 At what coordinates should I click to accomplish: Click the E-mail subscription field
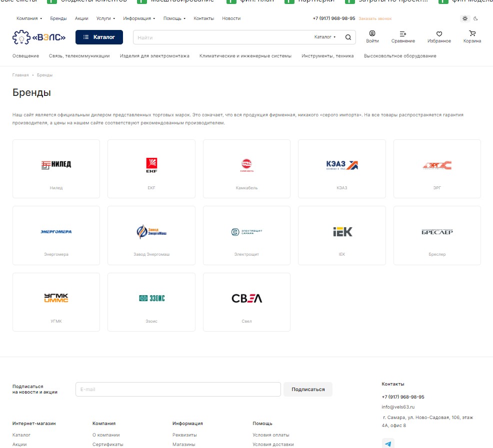coord(178,389)
